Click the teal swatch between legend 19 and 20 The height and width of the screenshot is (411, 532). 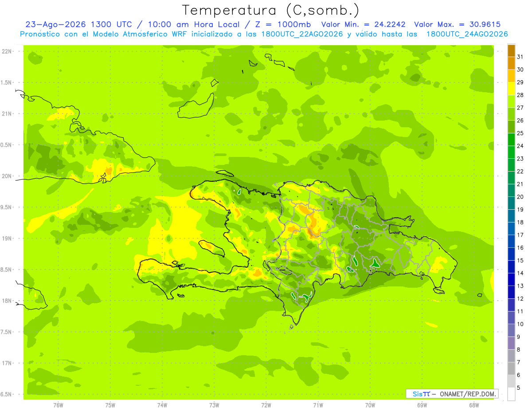point(511,203)
